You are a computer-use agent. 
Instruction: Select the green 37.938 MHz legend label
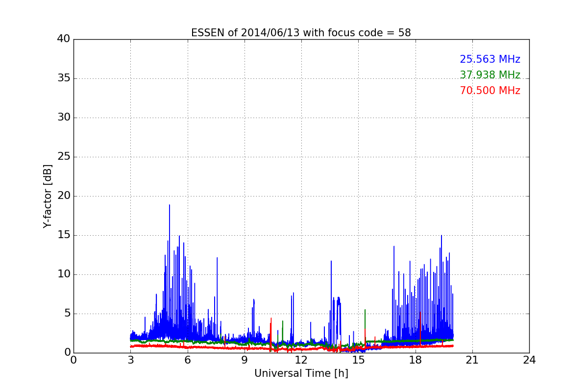click(x=490, y=75)
